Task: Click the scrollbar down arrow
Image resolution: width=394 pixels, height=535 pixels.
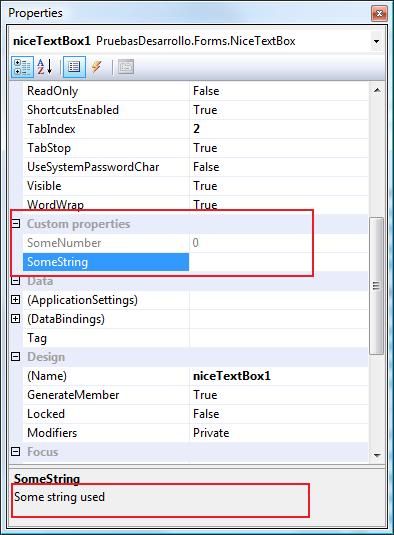Action: [377, 455]
